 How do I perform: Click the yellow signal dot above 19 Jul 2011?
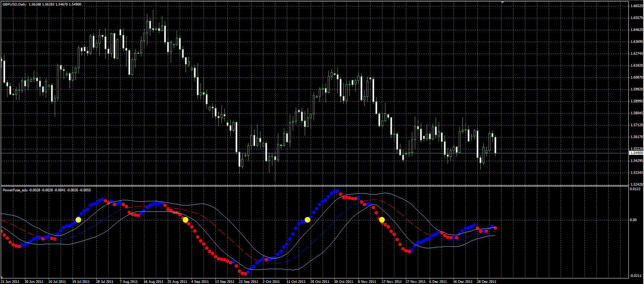(x=78, y=220)
